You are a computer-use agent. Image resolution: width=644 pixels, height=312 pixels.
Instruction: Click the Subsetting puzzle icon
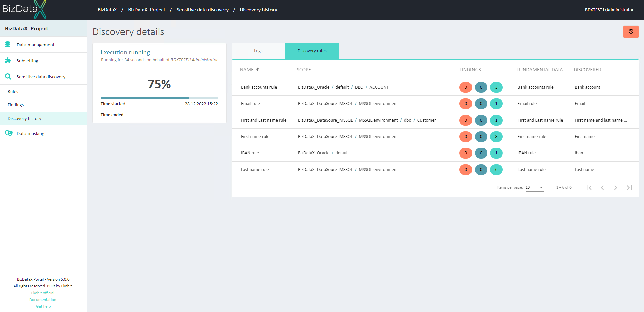tap(8, 60)
